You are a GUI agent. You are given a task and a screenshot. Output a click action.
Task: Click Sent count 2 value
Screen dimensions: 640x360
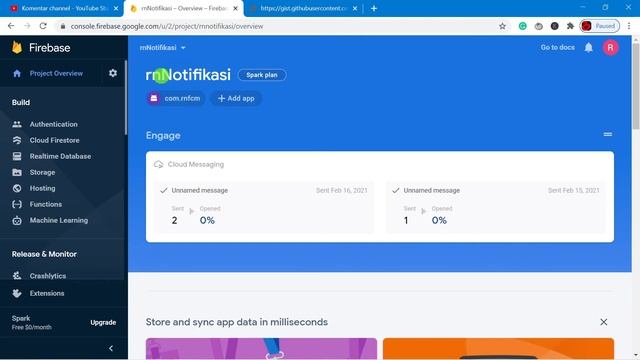tap(174, 220)
